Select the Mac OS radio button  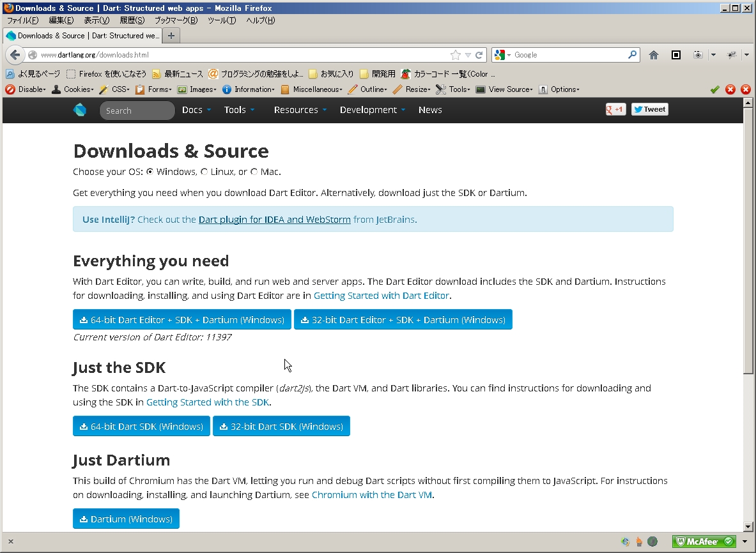(254, 172)
